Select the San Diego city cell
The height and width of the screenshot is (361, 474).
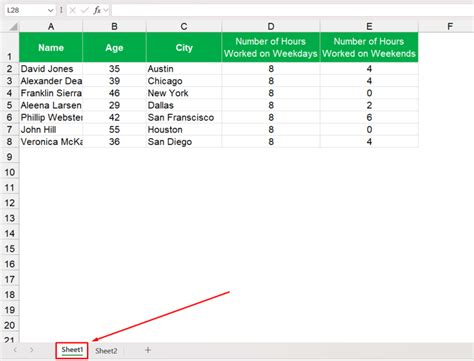184,142
